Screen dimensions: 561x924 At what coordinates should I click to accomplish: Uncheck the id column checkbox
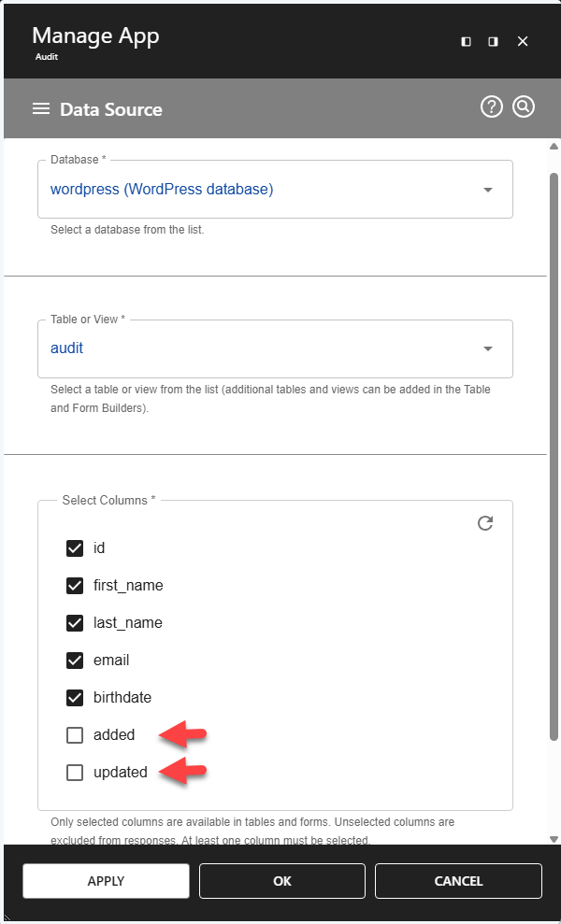(x=75, y=548)
